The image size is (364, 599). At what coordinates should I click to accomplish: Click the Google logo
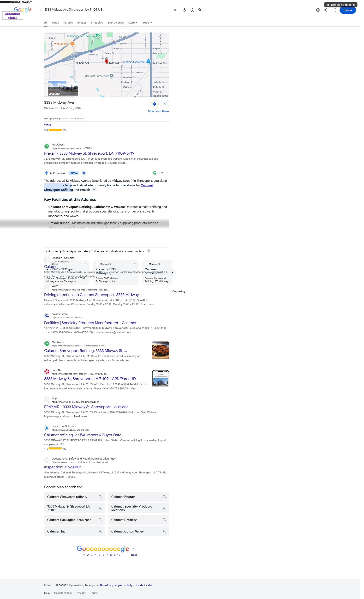coord(23,10)
